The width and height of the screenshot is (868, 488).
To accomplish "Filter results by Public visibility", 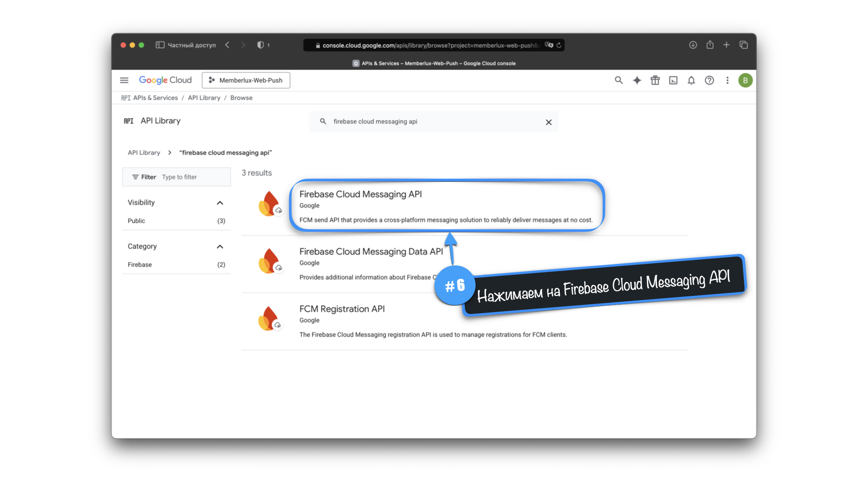I will (137, 221).
